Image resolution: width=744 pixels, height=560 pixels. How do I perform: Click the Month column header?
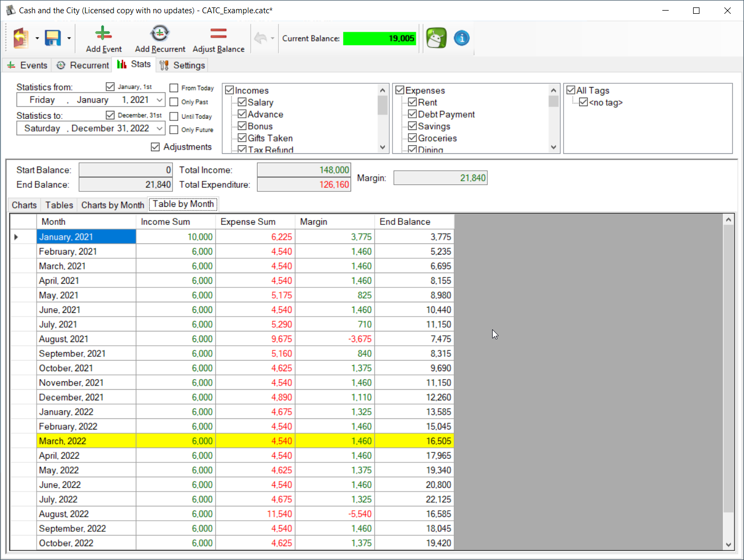tap(86, 222)
